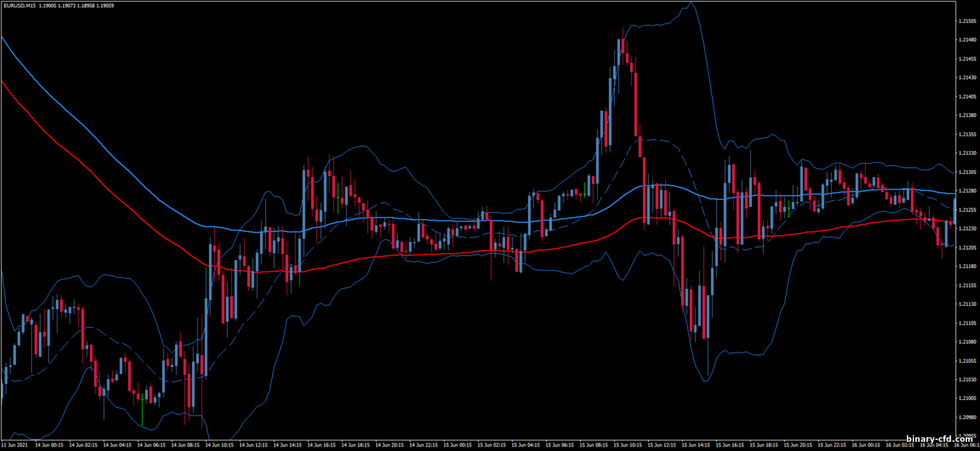
Task: Click the EURUSD,M15 chart title text
Action: click(x=18, y=5)
